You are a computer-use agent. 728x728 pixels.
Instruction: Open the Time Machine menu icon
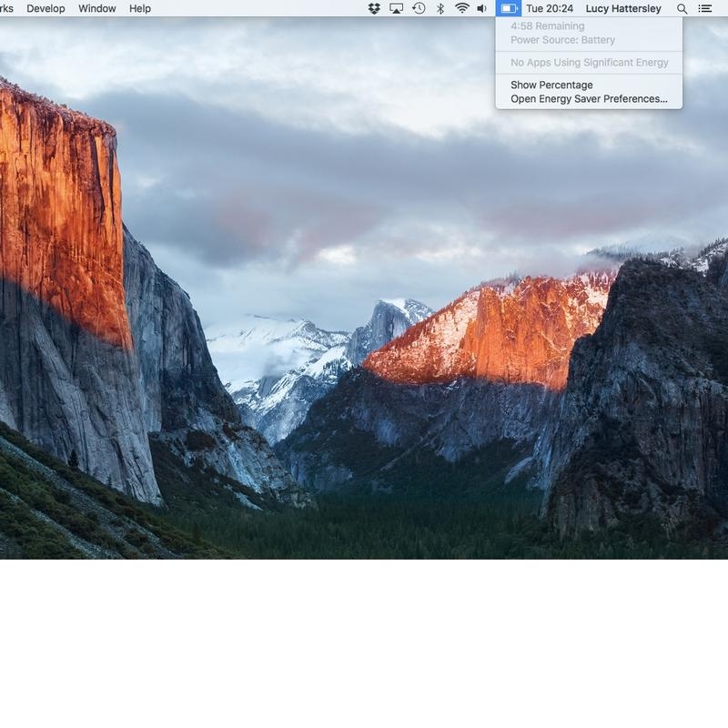(x=419, y=8)
